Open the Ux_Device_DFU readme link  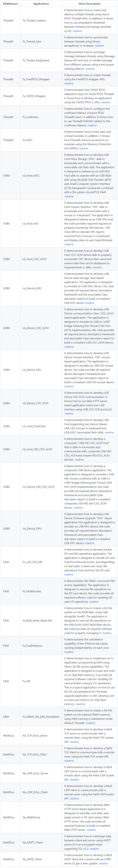coord(90,543)
